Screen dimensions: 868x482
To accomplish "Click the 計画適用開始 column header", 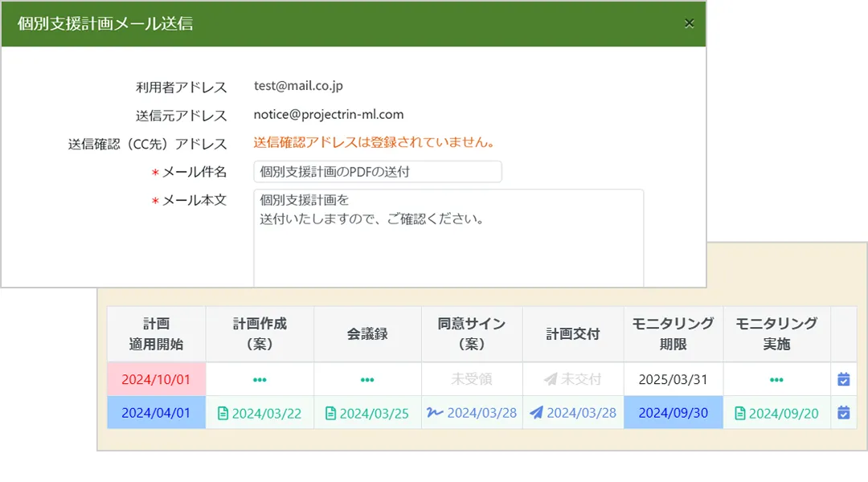I will pyautogui.click(x=156, y=333).
